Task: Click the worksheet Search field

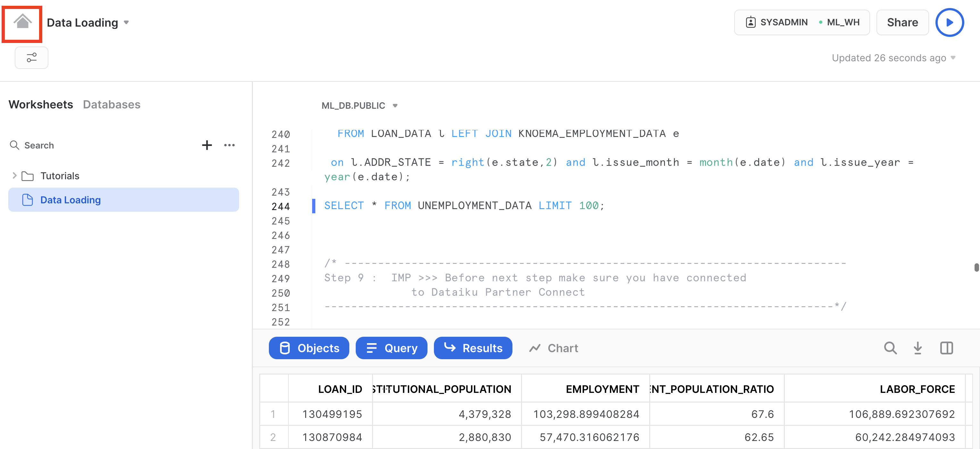Action: click(39, 145)
